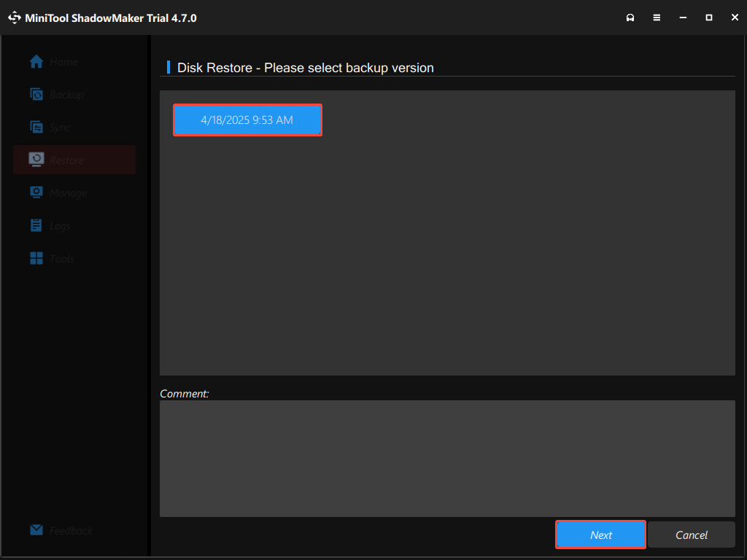Close the ShadowMaker window
Viewport: 747px width, 560px height.
(x=735, y=17)
